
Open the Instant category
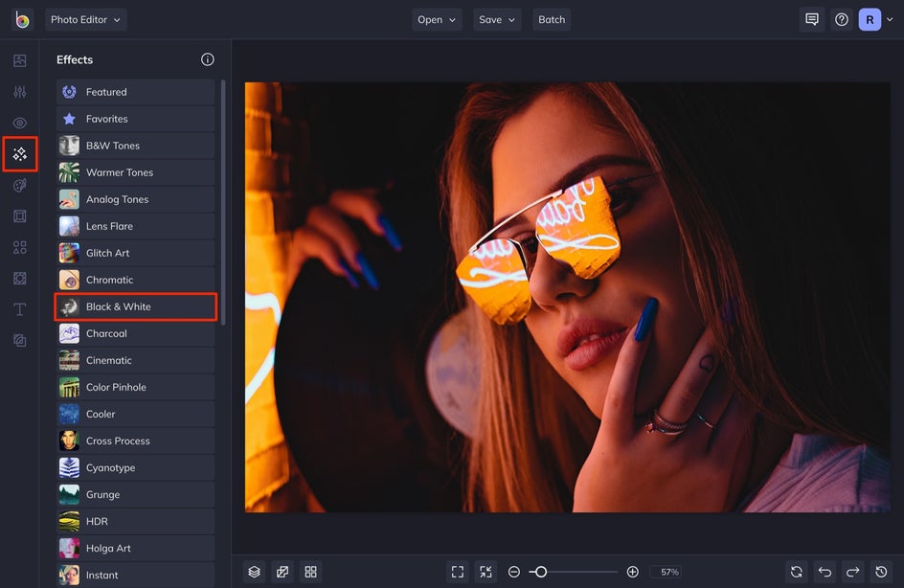tap(135, 575)
